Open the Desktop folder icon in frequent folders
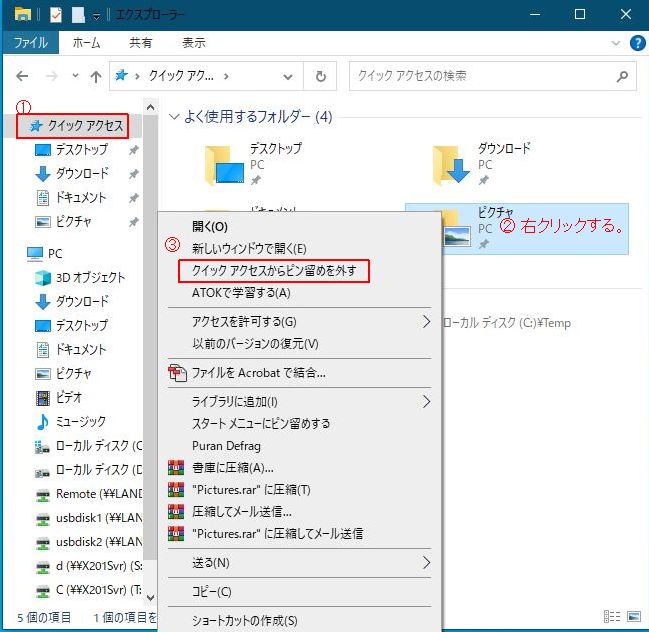 tap(224, 165)
